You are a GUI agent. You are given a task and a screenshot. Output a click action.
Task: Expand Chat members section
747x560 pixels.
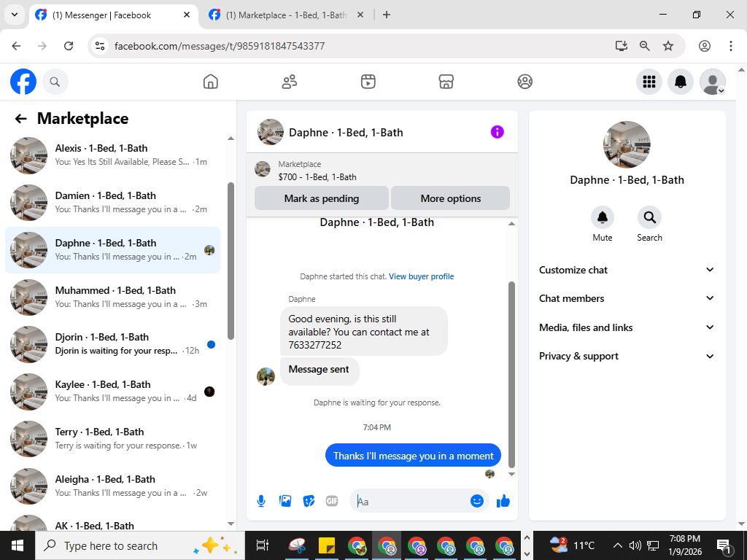click(627, 298)
